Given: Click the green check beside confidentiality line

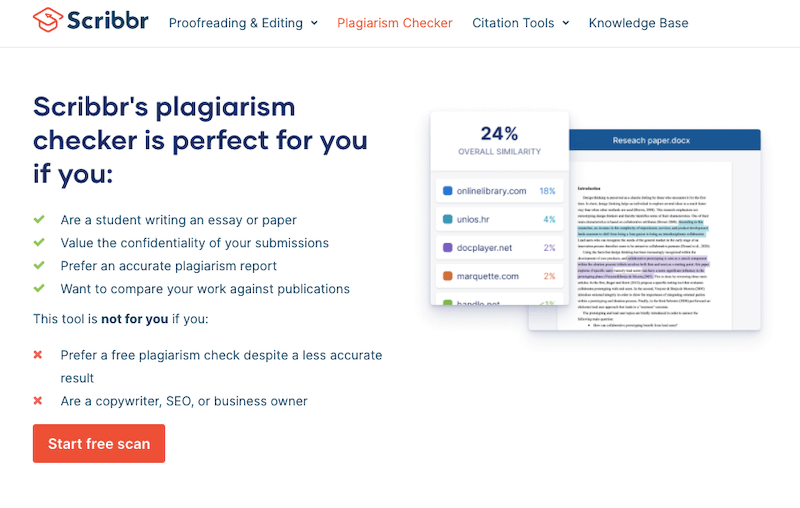Looking at the screenshot, I should [x=39, y=242].
